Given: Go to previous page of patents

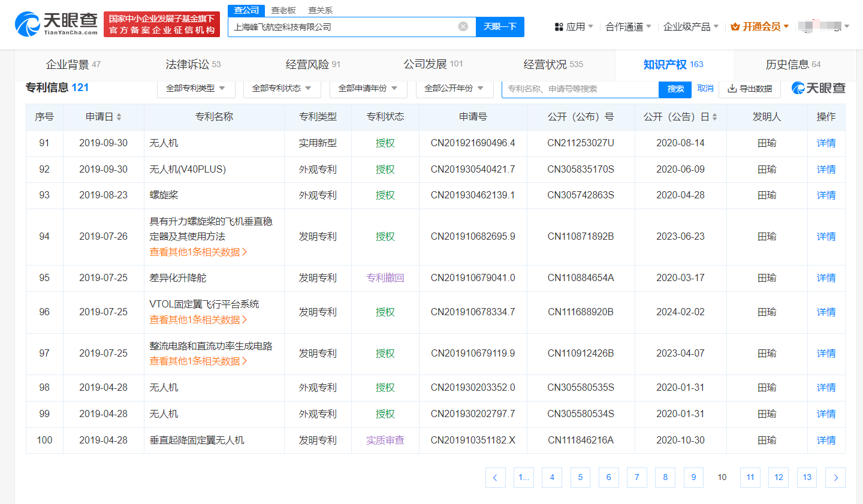Looking at the screenshot, I should 495,478.
